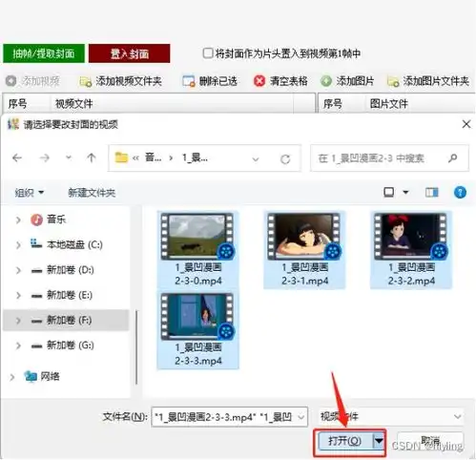The image size is (476, 460).
Task: Select video thumbnail 1_景凹漫画2-3-0.mp4
Action: coord(197,250)
